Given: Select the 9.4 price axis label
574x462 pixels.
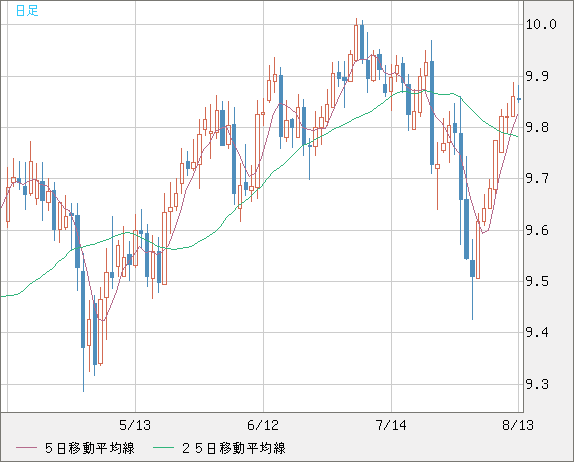Looking at the screenshot, I should [537, 333].
